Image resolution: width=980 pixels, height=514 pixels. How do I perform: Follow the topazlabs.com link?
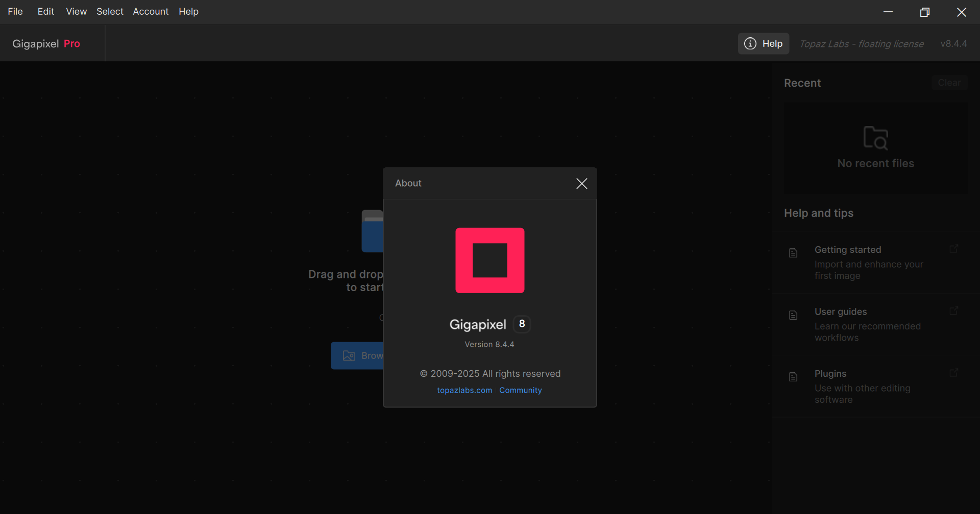(x=464, y=391)
